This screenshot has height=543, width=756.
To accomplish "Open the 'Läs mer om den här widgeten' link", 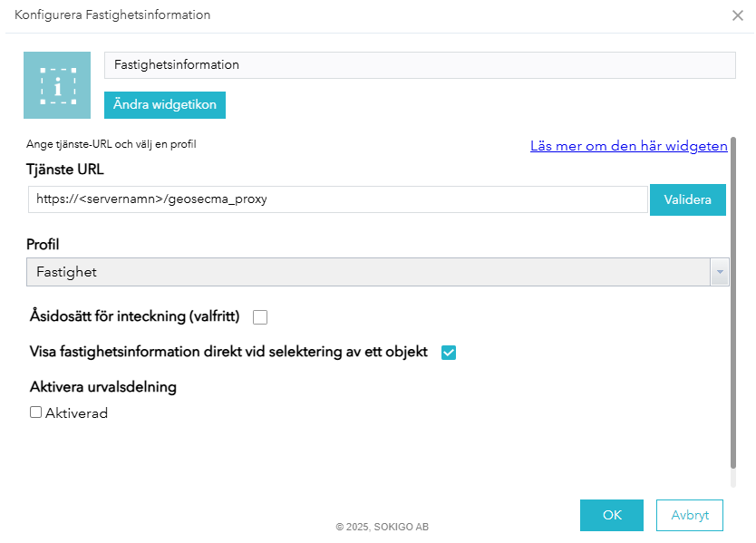I will 628,145.
